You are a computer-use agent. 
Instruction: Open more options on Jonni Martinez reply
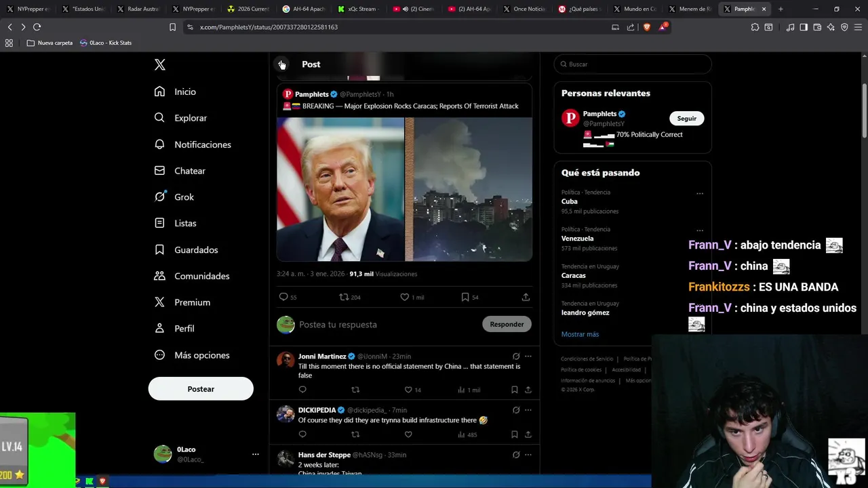(528, 357)
